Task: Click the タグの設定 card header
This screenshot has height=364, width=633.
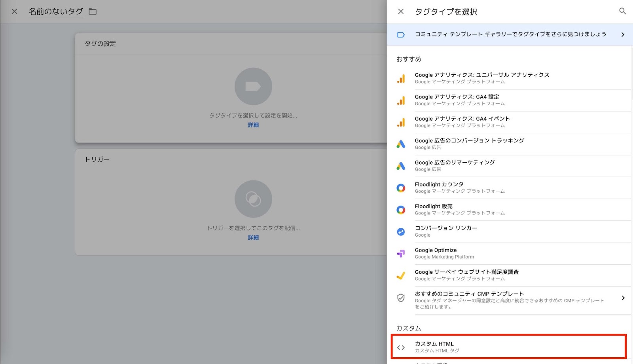Action: pyautogui.click(x=100, y=44)
